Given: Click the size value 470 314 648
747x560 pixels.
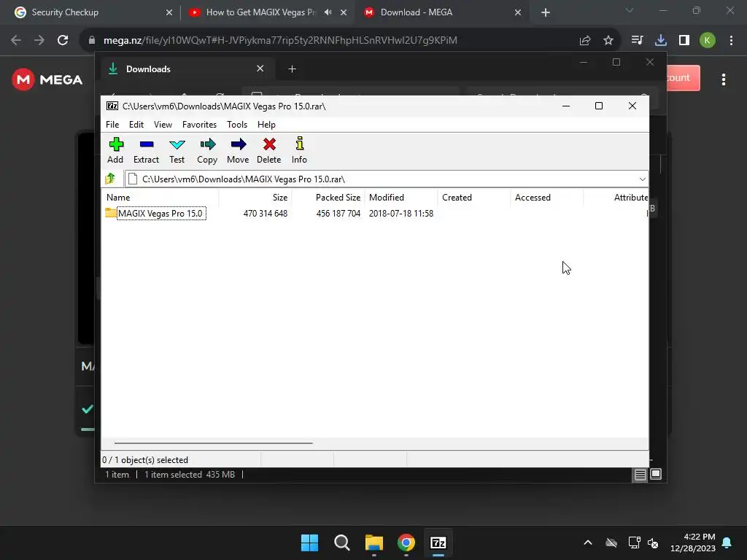Looking at the screenshot, I should click(x=266, y=214).
